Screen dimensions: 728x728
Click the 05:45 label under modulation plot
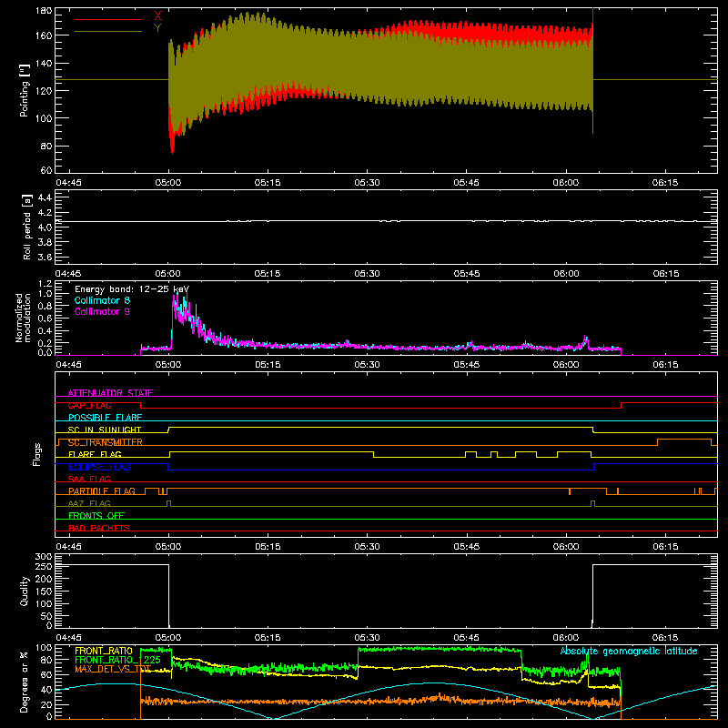click(467, 365)
